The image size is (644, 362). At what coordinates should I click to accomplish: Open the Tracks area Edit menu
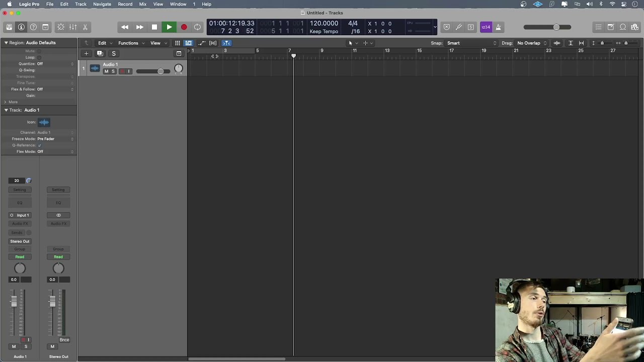tap(105, 43)
